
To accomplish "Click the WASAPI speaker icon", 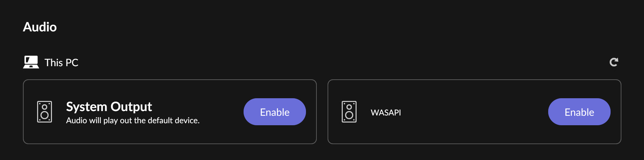I will tap(349, 112).
